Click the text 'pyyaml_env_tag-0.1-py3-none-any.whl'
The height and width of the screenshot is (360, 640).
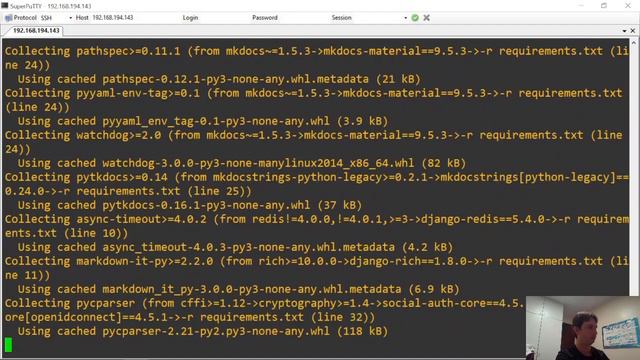coord(216,121)
